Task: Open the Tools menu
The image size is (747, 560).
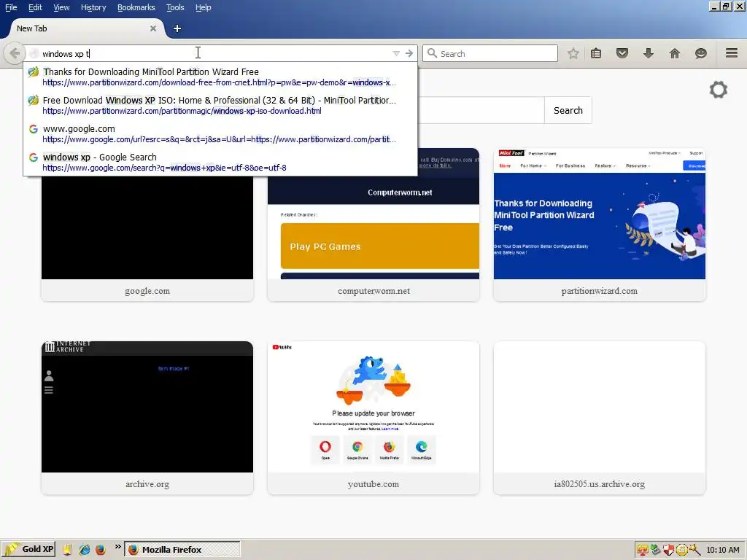Action: [x=175, y=7]
